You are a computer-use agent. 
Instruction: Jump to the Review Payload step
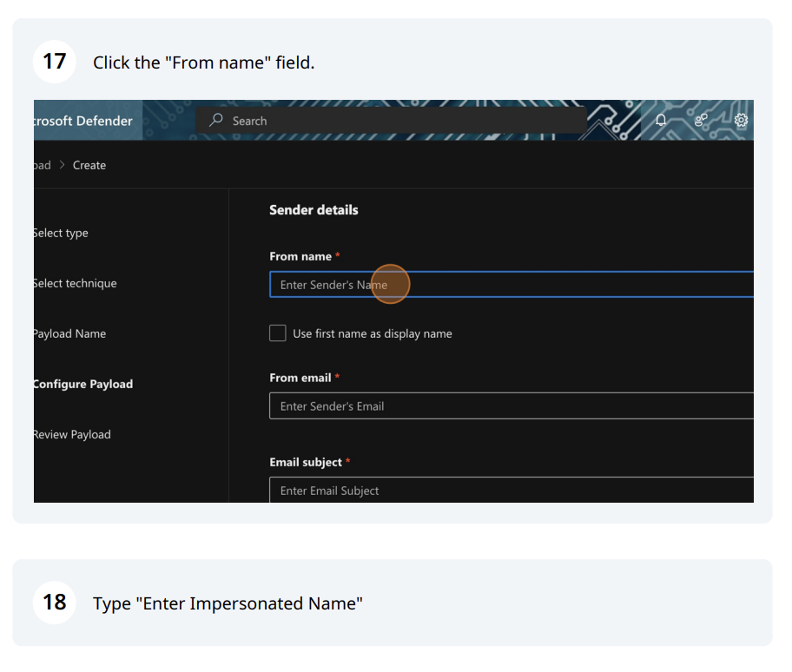tap(72, 434)
